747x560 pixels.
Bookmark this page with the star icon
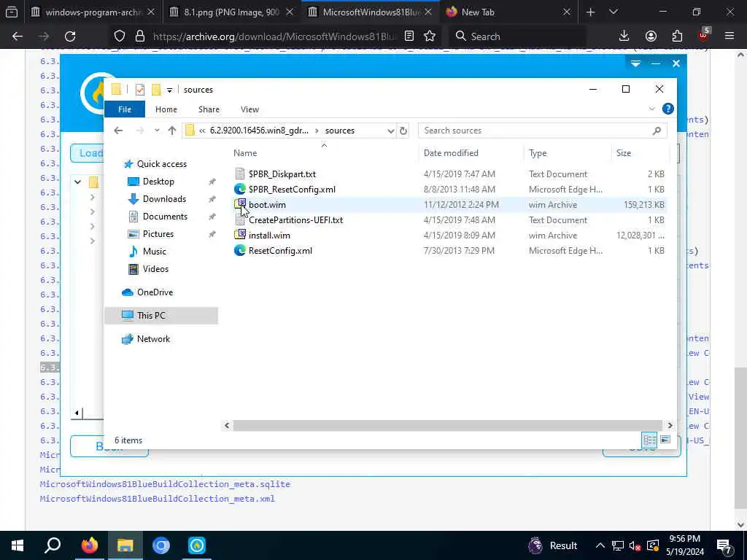coord(430,36)
